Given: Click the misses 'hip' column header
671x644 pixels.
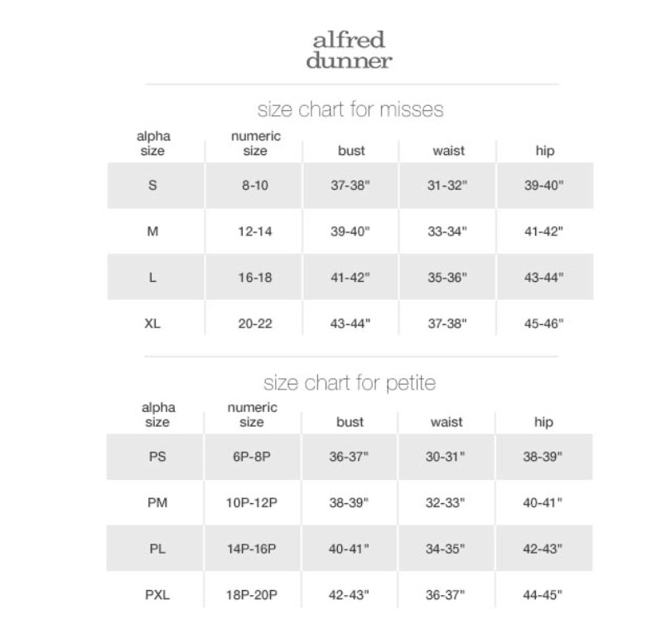Looking at the screenshot, I should coord(545,151).
